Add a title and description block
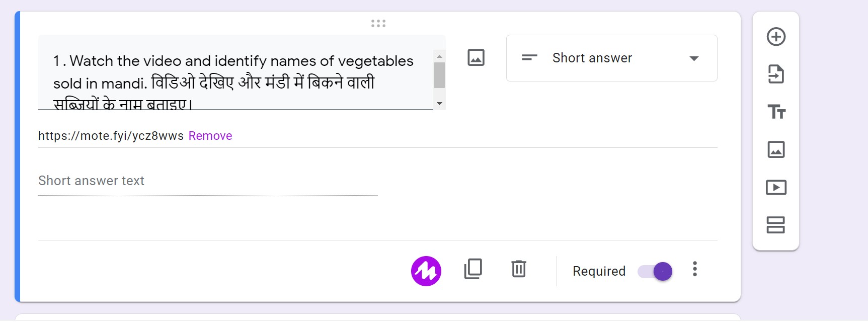Image resolution: width=868 pixels, height=331 pixels. [776, 112]
